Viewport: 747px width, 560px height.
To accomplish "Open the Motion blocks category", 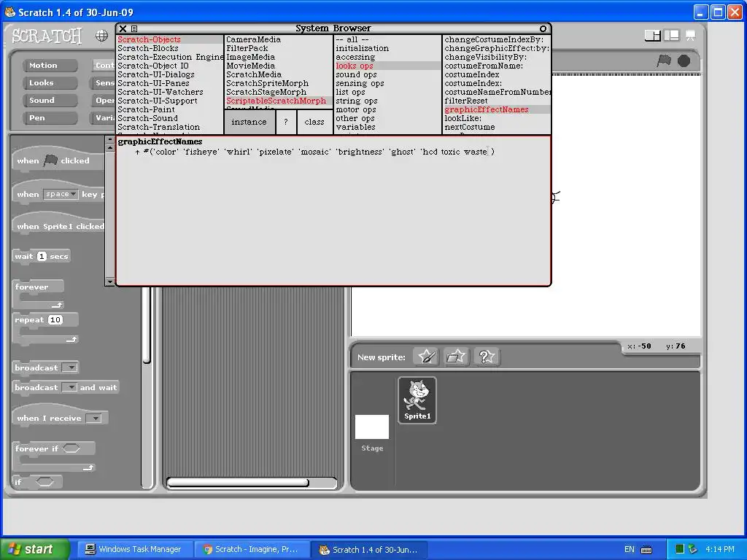I will point(50,65).
